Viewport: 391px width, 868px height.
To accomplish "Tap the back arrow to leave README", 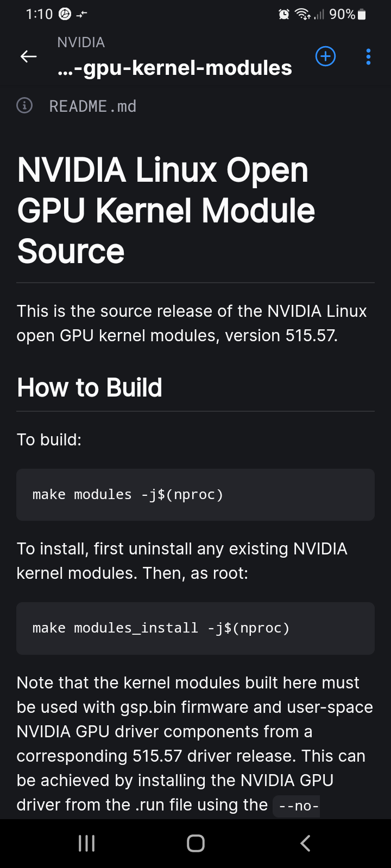I will [28, 56].
